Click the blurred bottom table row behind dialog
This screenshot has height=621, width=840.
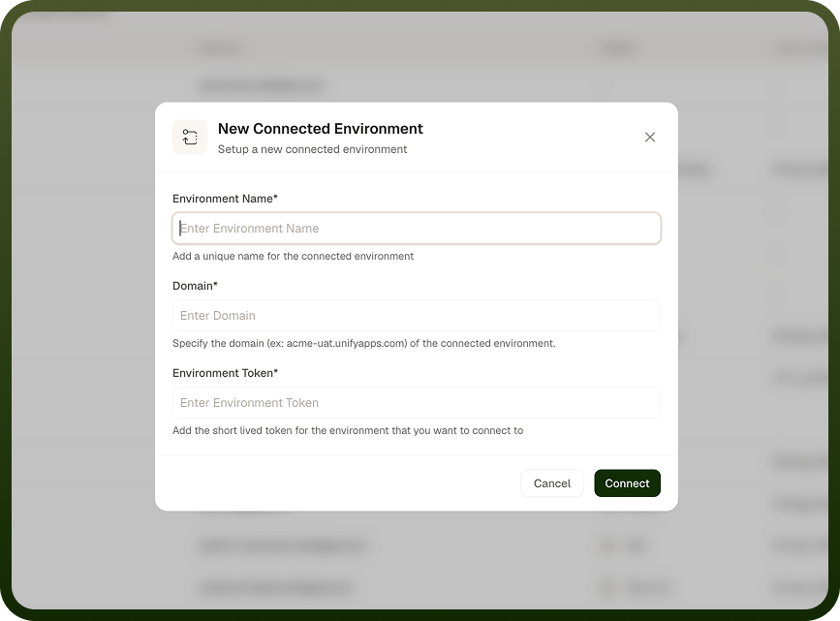coord(417,588)
